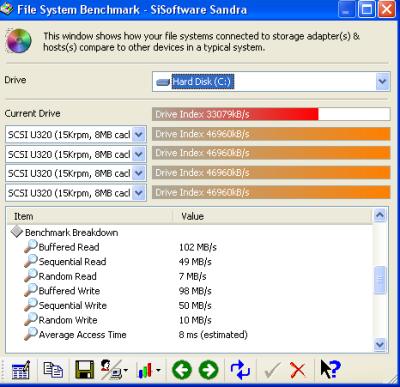Click the results list scrollbar thumb
Viewport: 400px width, 387px height.
[x=380, y=280]
